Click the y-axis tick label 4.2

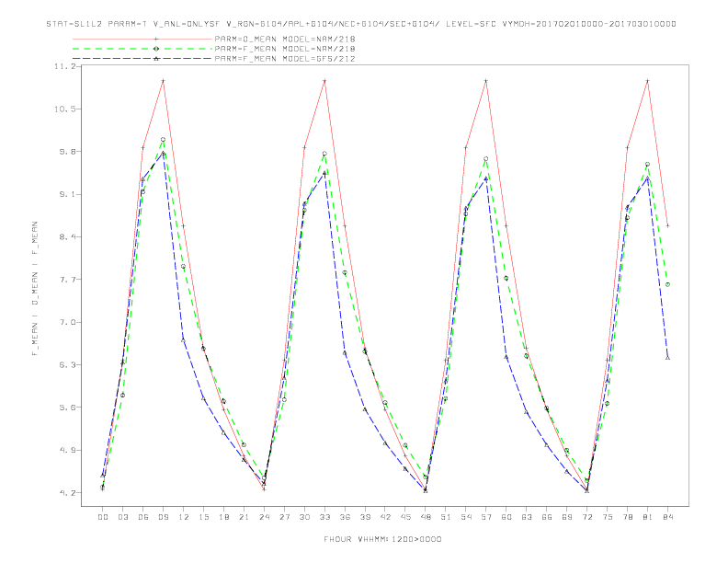pyautogui.click(x=67, y=493)
